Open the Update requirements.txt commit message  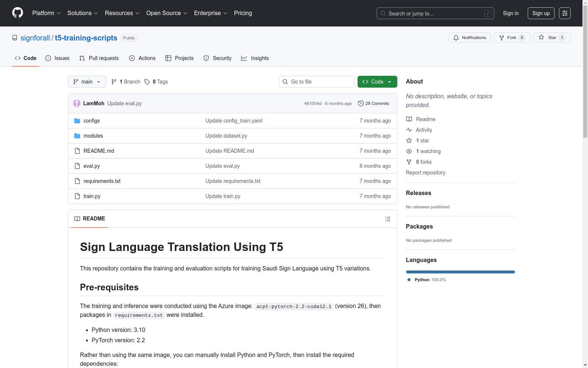click(233, 181)
